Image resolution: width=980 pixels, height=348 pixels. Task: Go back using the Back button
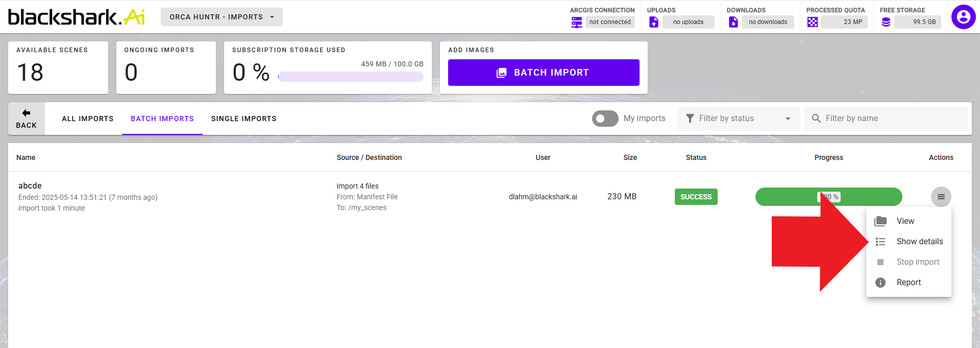(27, 119)
